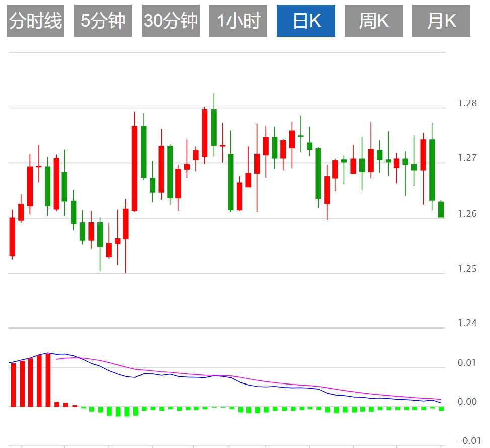Viewport: 490px width, 448px height.
Task: Click the -0.01 MACD axis label
Action: point(469,441)
